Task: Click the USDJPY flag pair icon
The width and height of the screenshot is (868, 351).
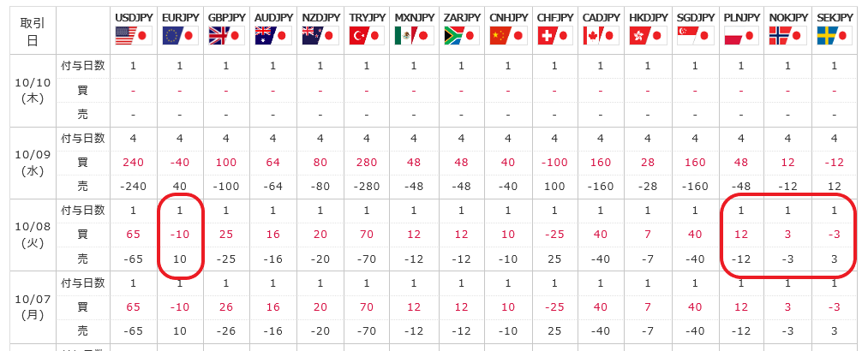Action: 133,36
